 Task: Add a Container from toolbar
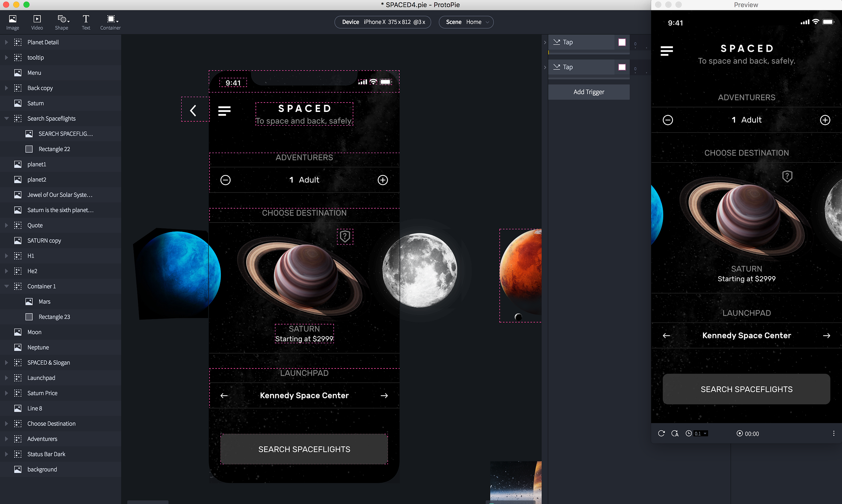(x=110, y=22)
